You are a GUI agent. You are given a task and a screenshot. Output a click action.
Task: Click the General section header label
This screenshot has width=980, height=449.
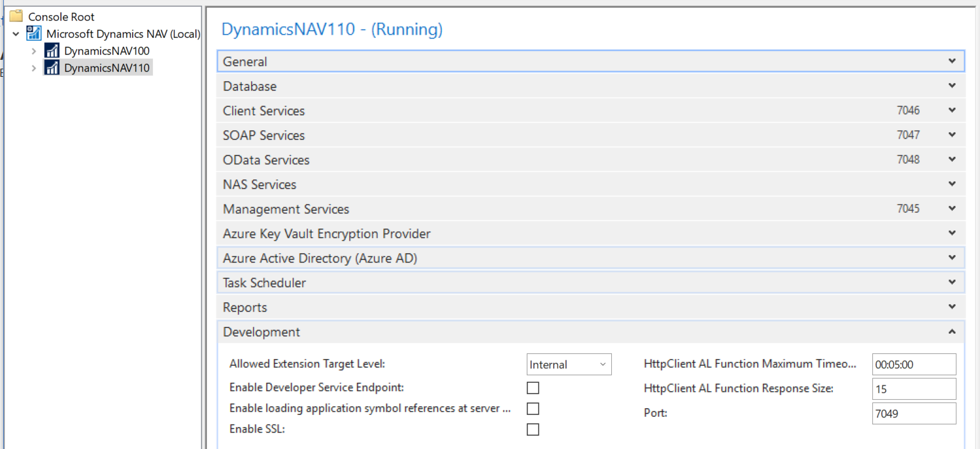[245, 62]
